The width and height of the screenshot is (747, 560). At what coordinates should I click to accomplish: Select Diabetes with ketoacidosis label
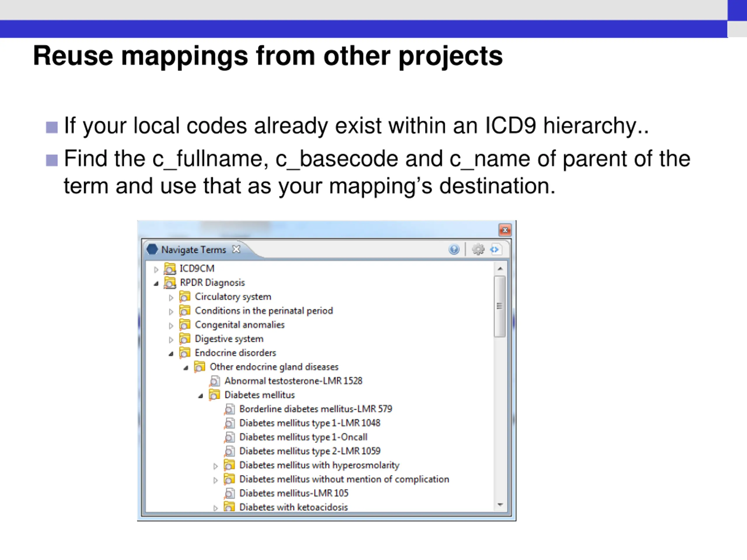pyautogui.click(x=294, y=507)
